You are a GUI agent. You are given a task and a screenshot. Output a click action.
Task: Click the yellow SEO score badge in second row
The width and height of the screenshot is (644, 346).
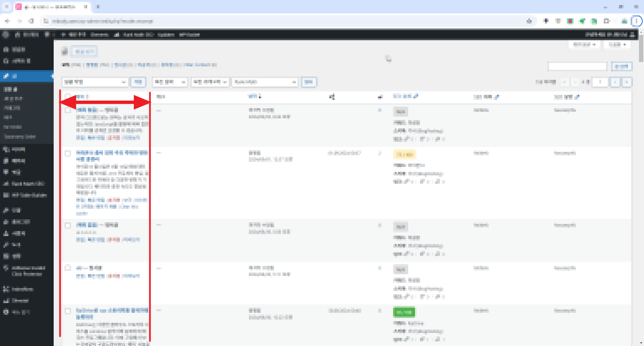pos(404,154)
